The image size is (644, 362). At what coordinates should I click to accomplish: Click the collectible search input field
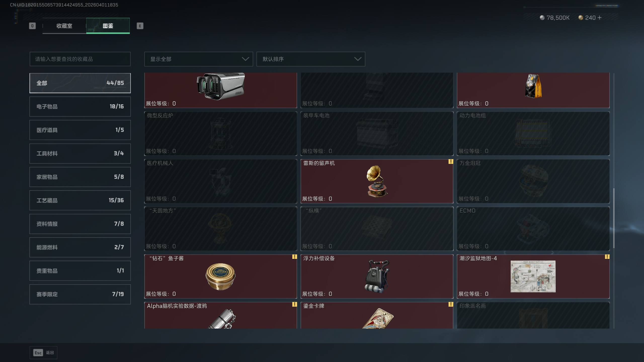tap(80, 59)
